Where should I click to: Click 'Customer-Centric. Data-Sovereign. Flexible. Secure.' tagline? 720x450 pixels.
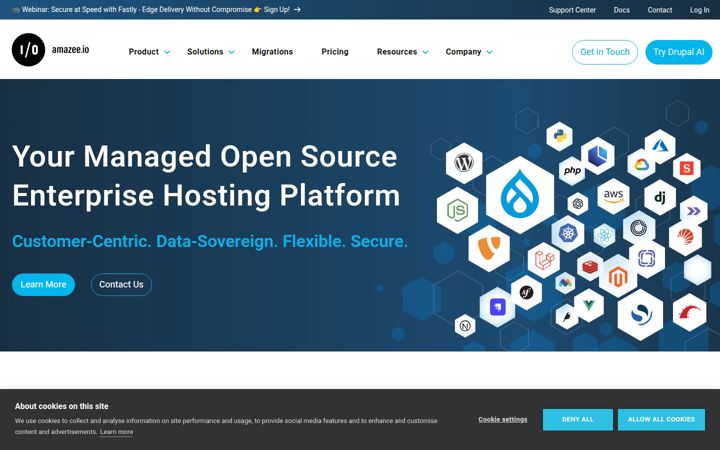[210, 241]
